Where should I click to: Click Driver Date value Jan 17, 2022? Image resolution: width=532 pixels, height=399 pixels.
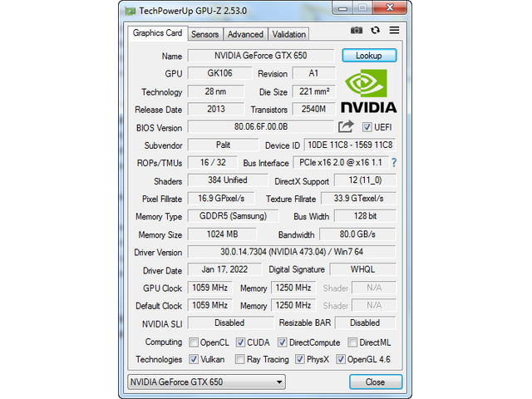pos(224,269)
